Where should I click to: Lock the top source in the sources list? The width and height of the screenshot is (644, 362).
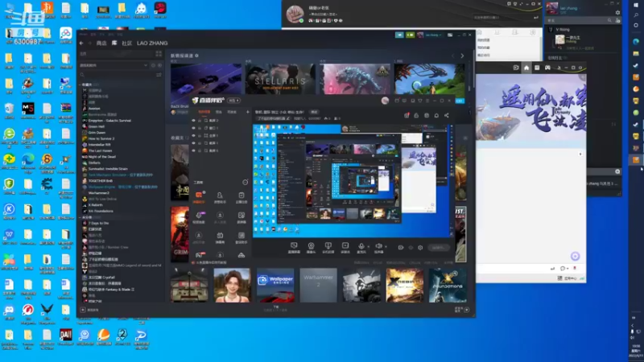point(200,121)
